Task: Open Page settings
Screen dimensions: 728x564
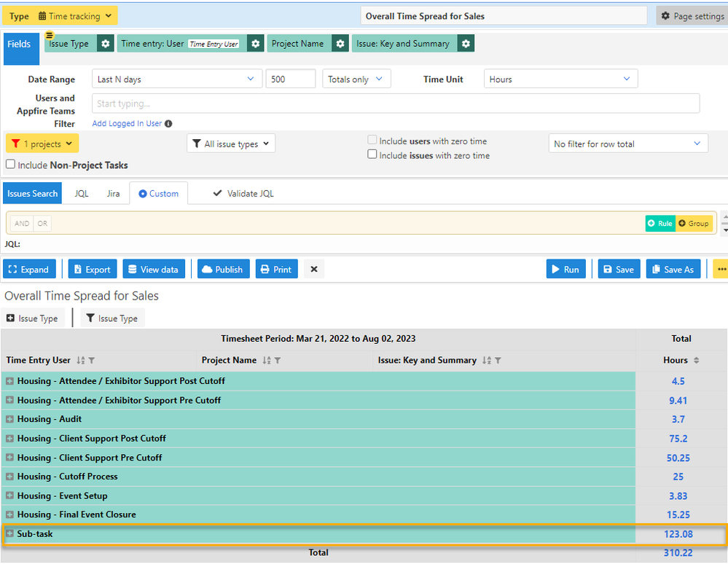Action: (692, 16)
